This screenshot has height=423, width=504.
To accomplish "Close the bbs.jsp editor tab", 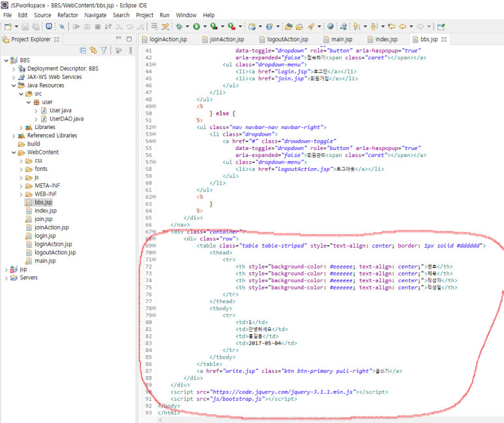I will (444, 39).
